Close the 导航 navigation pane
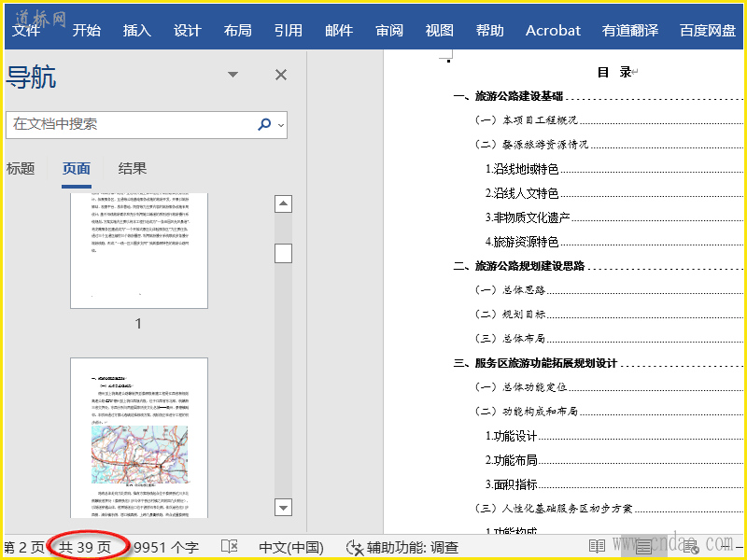The image size is (747, 560). pyautogui.click(x=281, y=75)
